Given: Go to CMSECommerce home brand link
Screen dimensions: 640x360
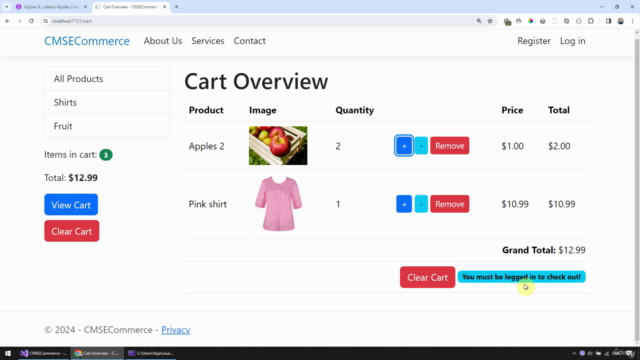Looking at the screenshot, I should point(87,41).
